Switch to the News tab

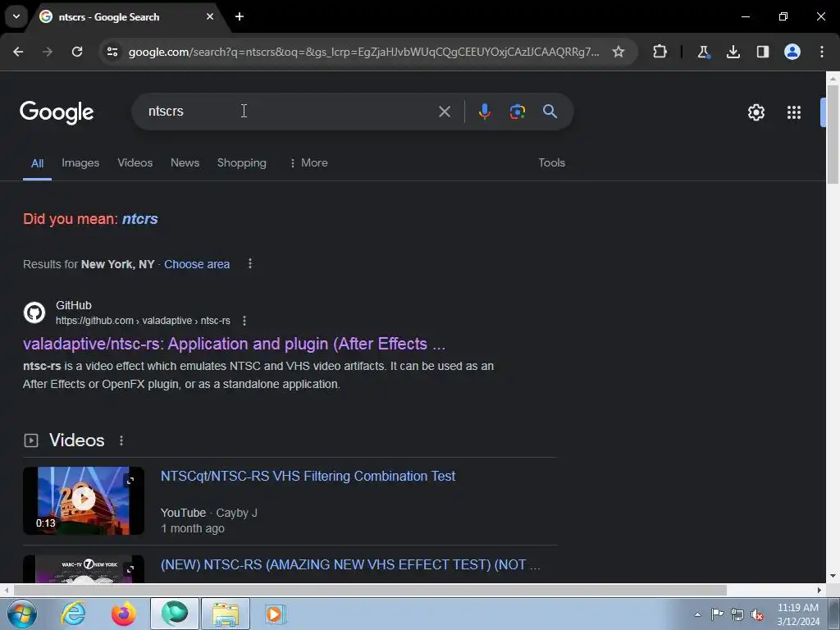[x=185, y=163]
